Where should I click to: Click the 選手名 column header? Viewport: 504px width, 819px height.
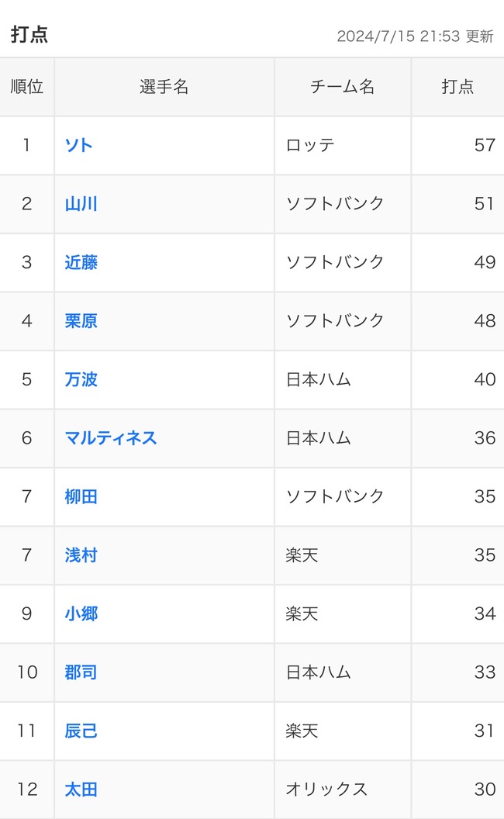pyautogui.click(x=164, y=87)
